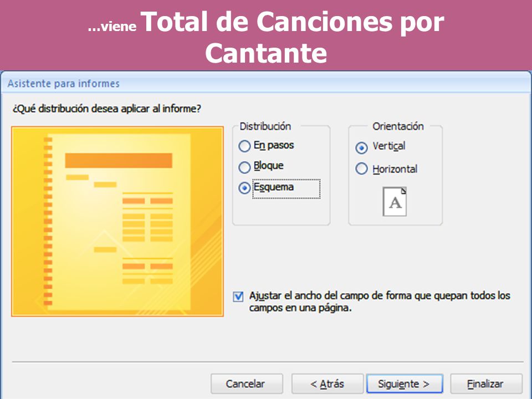Switch orientation to Horizontal

coord(361,168)
